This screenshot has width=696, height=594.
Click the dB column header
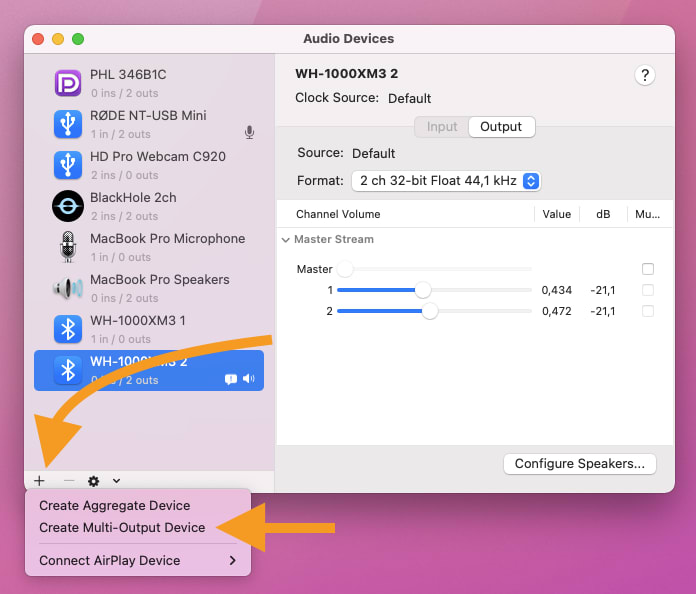pyautogui.click(x=603, y=214)
